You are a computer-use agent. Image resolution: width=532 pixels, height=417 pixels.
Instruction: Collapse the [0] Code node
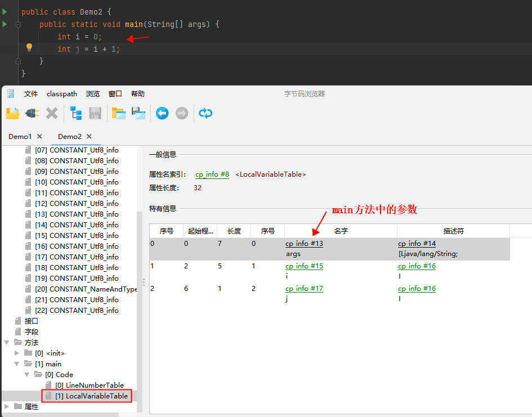[27, 375]
